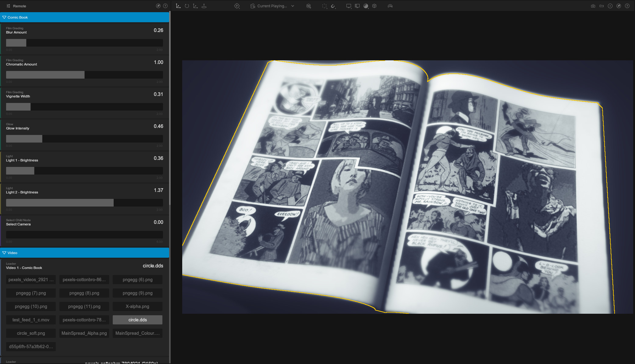Viewport: 635px width, 364px height.
Task: Select the rotate tool in viewport toolbar
Action: 187,6
